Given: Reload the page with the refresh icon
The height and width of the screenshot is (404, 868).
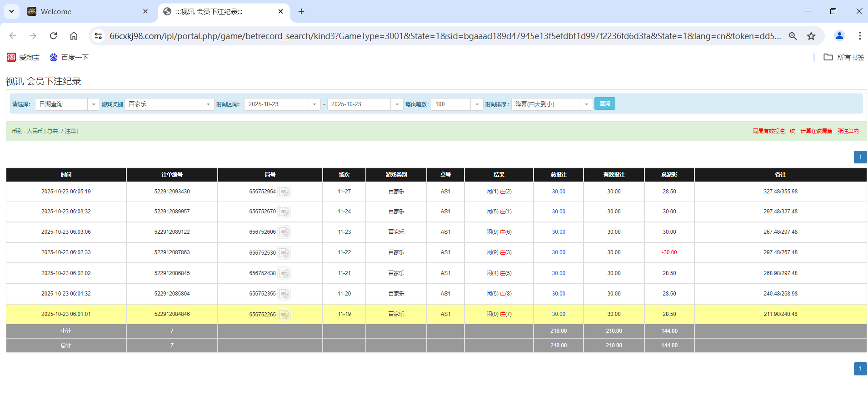Looking at the screenshot, I should pos(54,36).
